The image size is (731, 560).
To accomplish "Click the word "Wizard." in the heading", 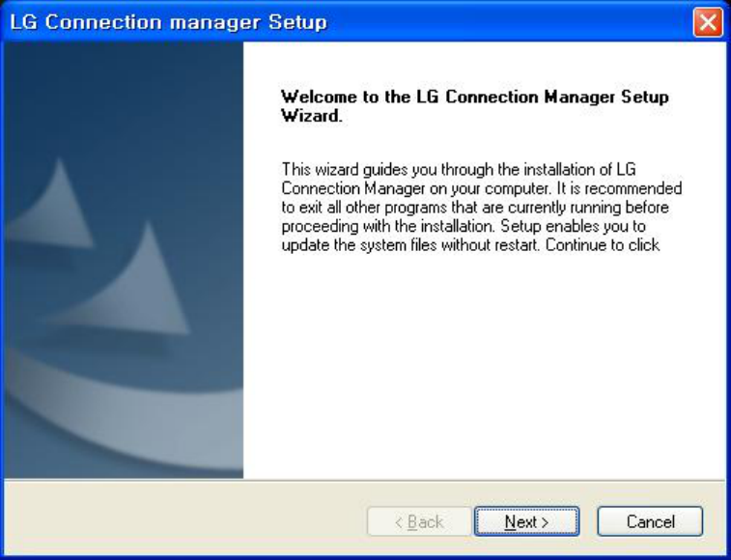I will [x=311, y=115].
